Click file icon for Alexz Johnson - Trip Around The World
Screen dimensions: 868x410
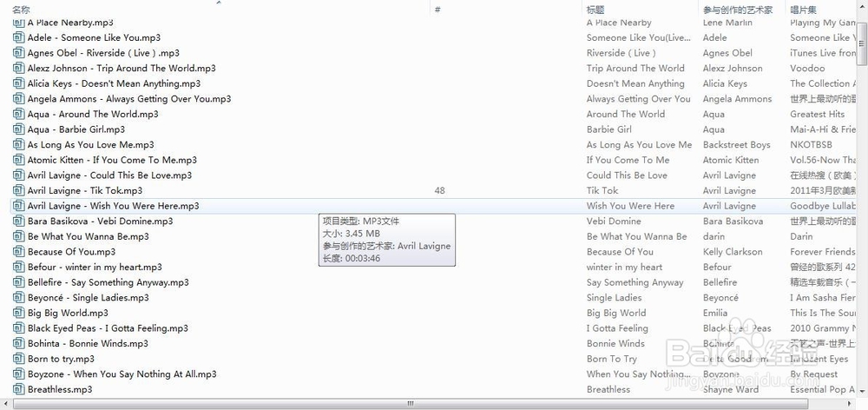click(19, 68)
